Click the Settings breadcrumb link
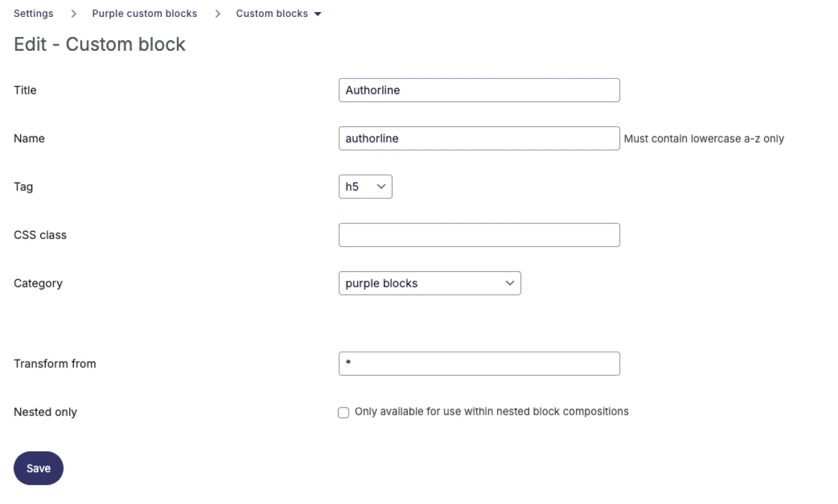 click(33, 13)
